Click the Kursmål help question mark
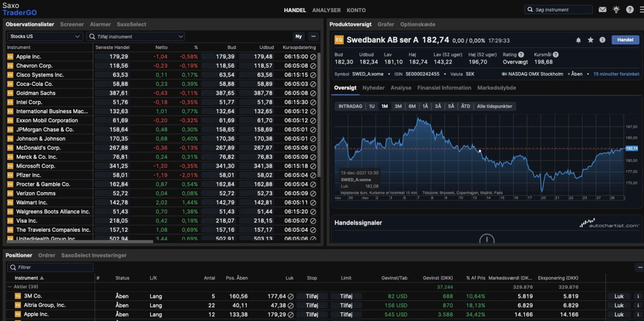644x321 pixels. click(556, 54)
